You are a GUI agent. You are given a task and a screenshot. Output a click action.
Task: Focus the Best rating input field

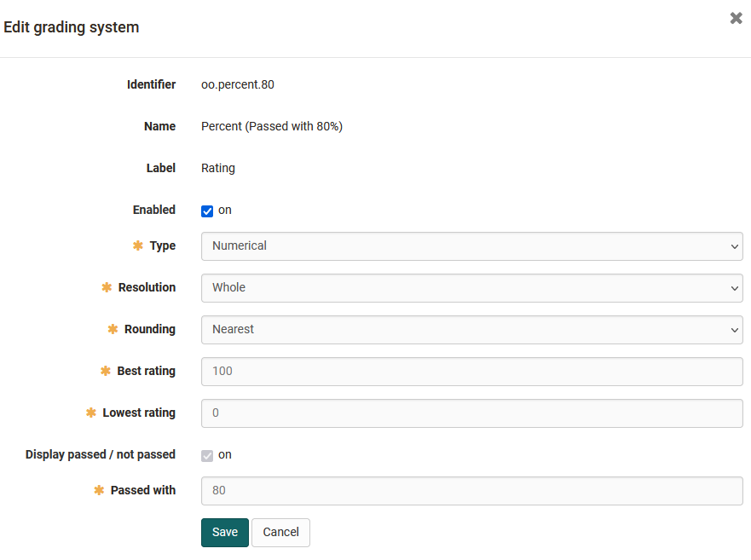pos(471,372)
